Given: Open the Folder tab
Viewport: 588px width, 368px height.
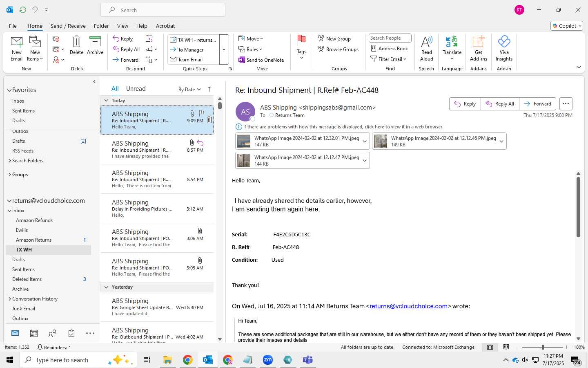Looking at the screenshot, I should [x=101, y=26].
